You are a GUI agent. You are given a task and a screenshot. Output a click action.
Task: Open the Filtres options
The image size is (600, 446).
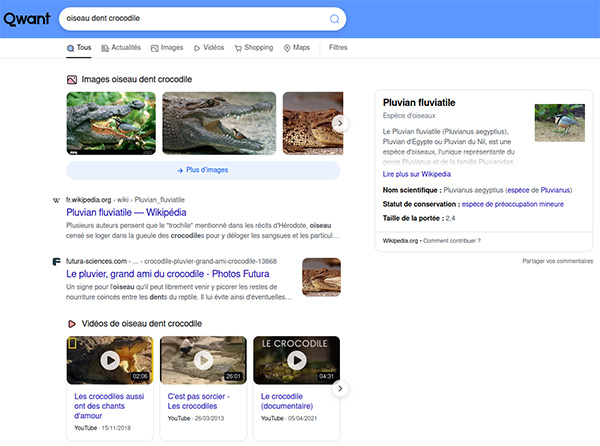(338, 47)
